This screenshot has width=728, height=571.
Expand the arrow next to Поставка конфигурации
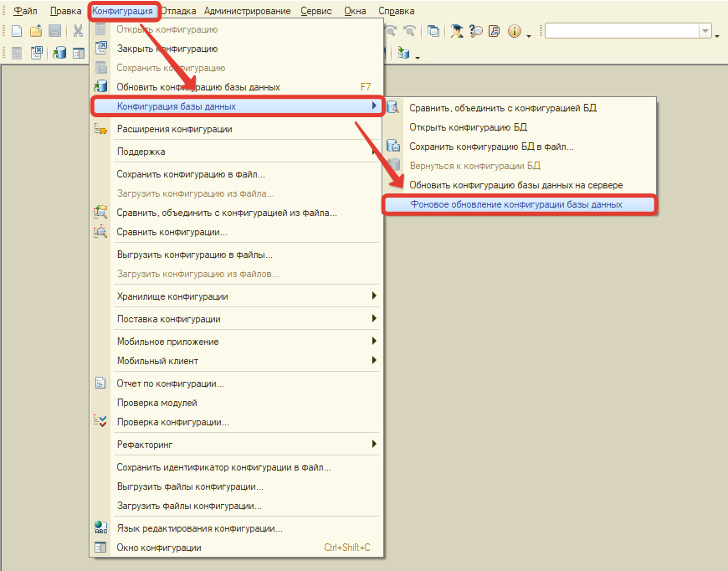tap(374, 319)
